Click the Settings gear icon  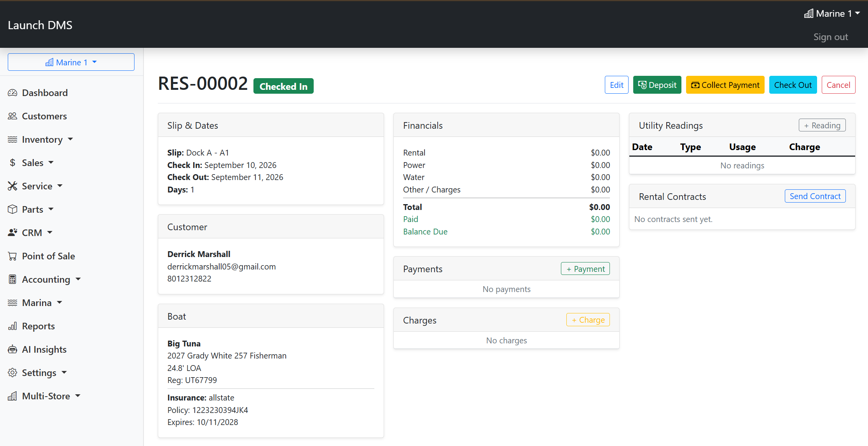click(12, 373)
